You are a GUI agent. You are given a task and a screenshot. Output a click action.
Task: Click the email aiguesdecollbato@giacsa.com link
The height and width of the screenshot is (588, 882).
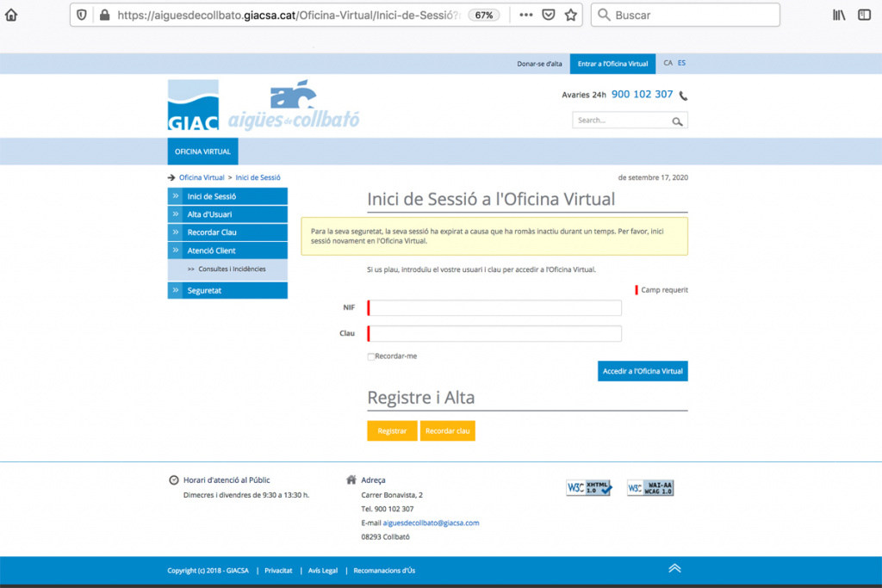coord(431,523)
